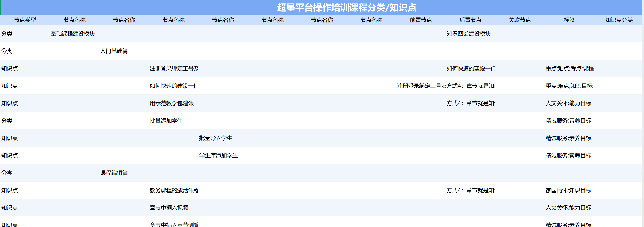Click 方式4 cell in 如何快速的建设一门 row
This screenshot has width=644, height=227.
(471, 86)
